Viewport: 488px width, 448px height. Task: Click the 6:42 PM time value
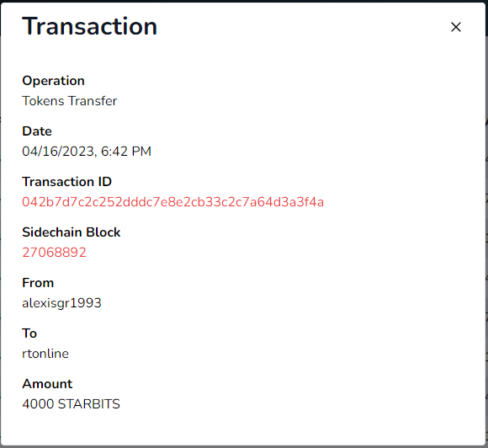[x=126, y=152]
